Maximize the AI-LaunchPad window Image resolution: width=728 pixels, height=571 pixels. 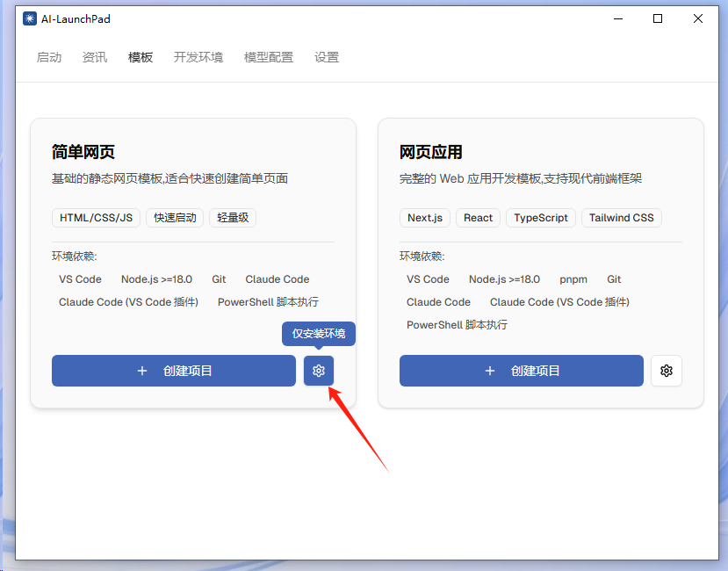[x=658, y=18]
